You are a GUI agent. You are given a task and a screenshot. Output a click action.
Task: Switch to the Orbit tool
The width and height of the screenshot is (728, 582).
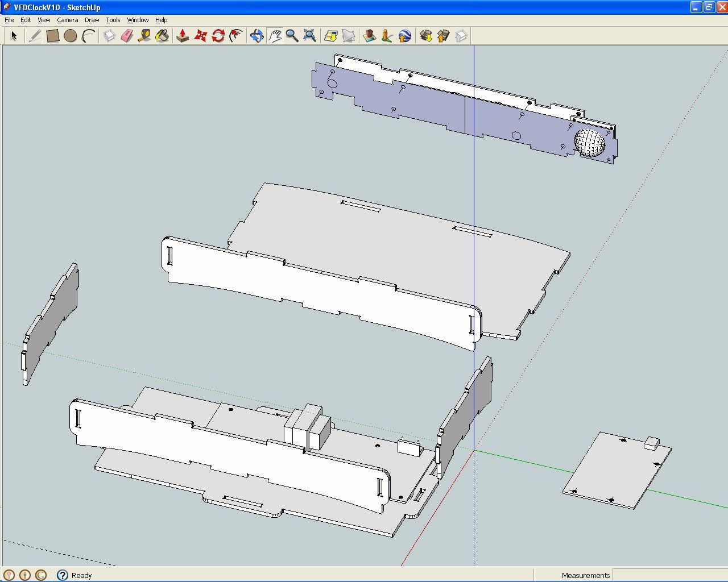pos(257,36)
